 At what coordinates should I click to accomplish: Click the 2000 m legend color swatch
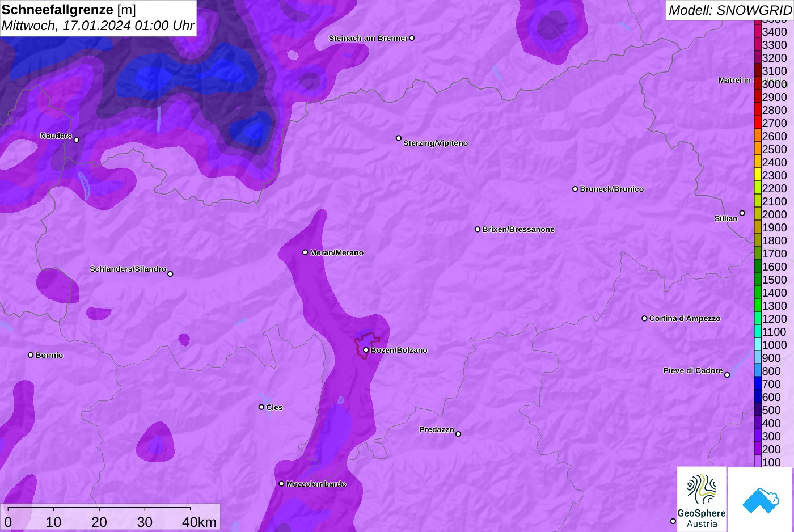[x=757, y=214]
